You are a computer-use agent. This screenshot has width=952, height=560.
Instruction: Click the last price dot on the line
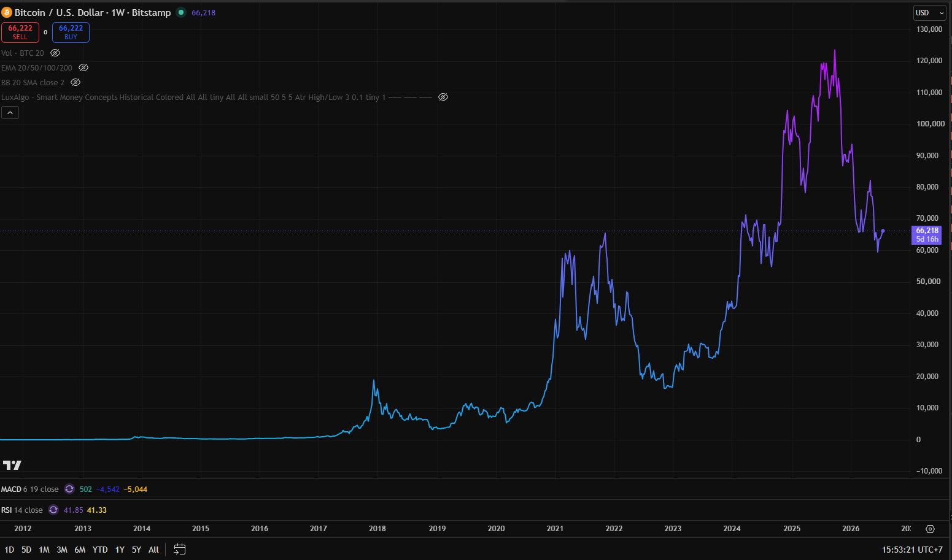[x=883, y=231]
